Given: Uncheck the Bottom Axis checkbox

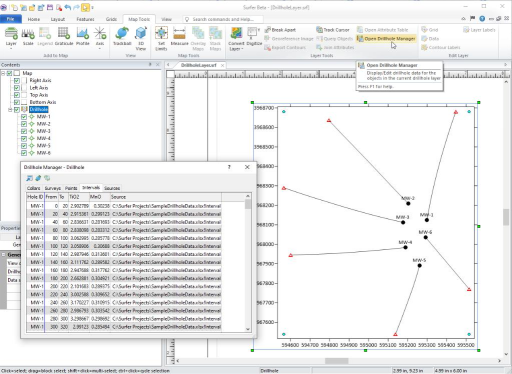Looking at the screenshot, I should coord(17,102).
